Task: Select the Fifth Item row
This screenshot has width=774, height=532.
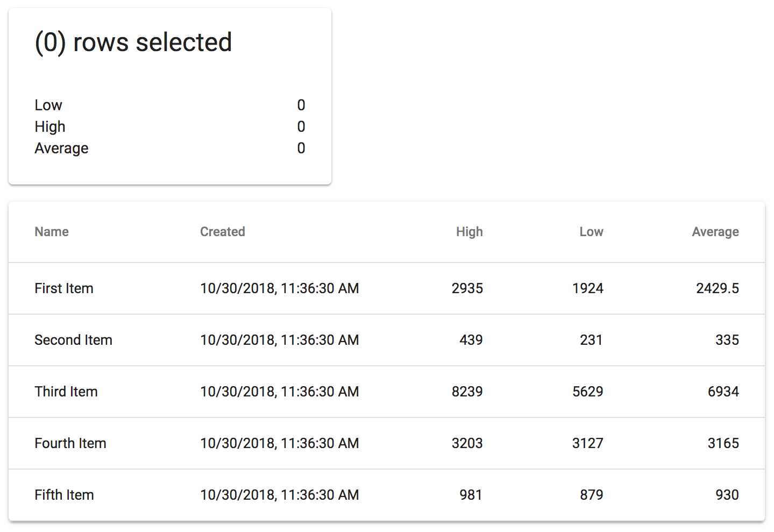Action: tap(64, 495)
